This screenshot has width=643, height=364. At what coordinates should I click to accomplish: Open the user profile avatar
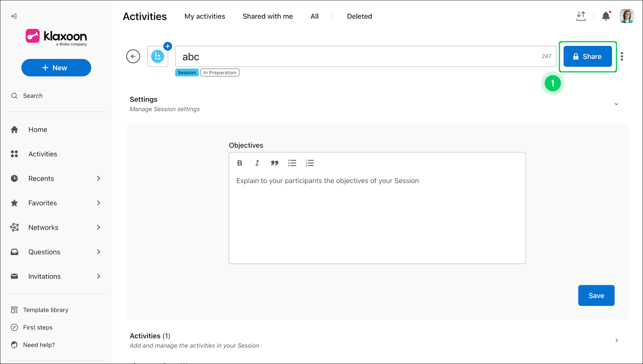[x=627, y=16]
